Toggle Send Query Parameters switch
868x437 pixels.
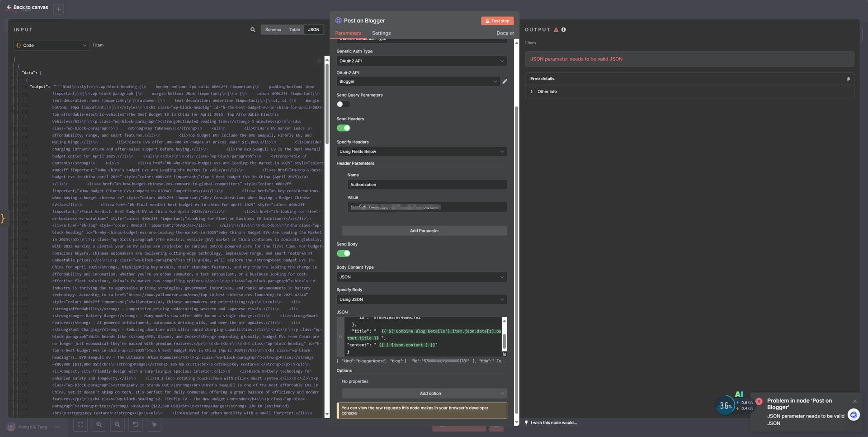coord(343,104)
